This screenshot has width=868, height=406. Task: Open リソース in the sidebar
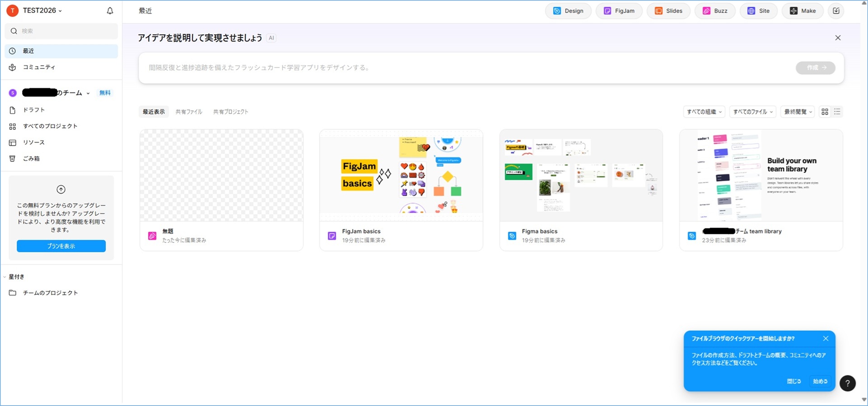coord(61,143)
